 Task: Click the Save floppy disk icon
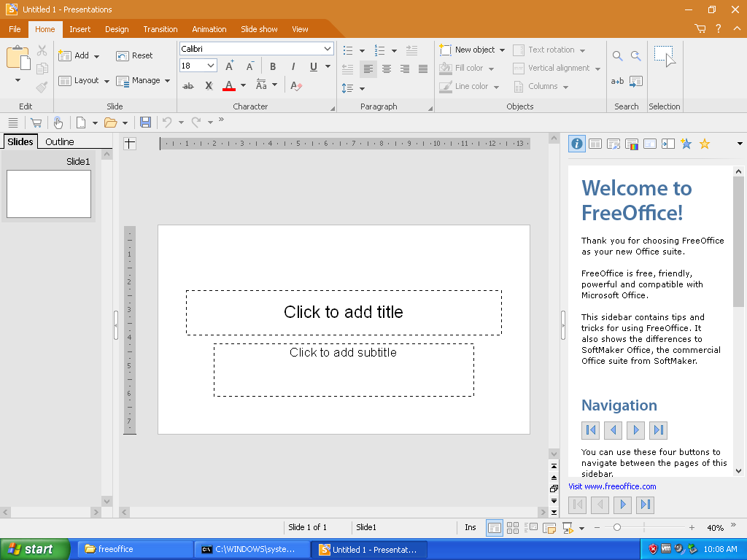click(x=145, y=122)
